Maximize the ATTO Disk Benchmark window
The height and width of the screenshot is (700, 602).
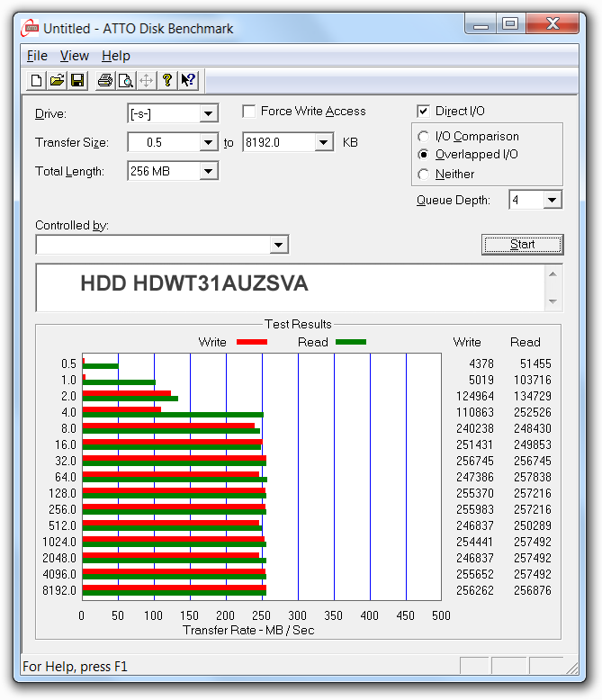tap(510, 23)
